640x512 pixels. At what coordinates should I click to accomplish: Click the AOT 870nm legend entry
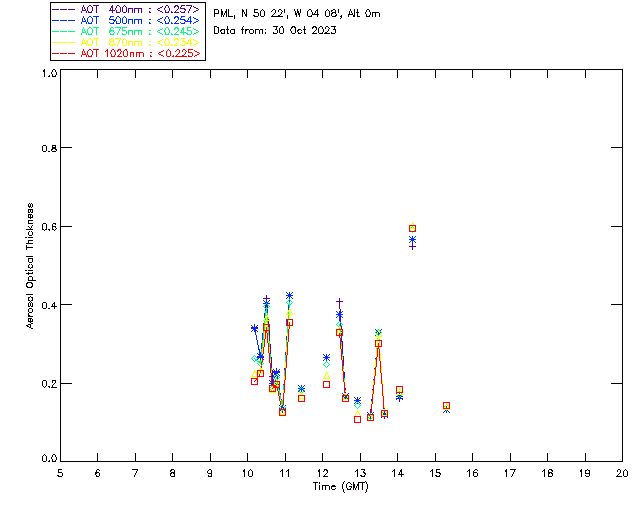coord(127,42)
